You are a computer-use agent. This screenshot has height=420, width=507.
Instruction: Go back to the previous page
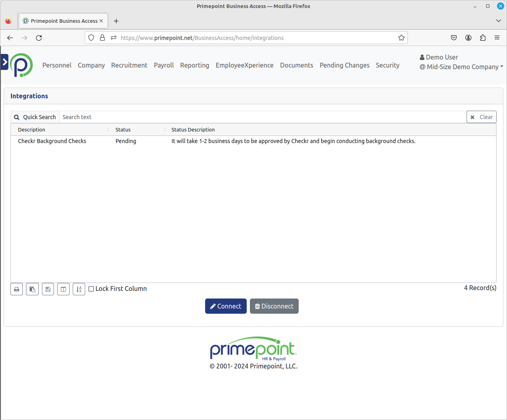(10, 38)
